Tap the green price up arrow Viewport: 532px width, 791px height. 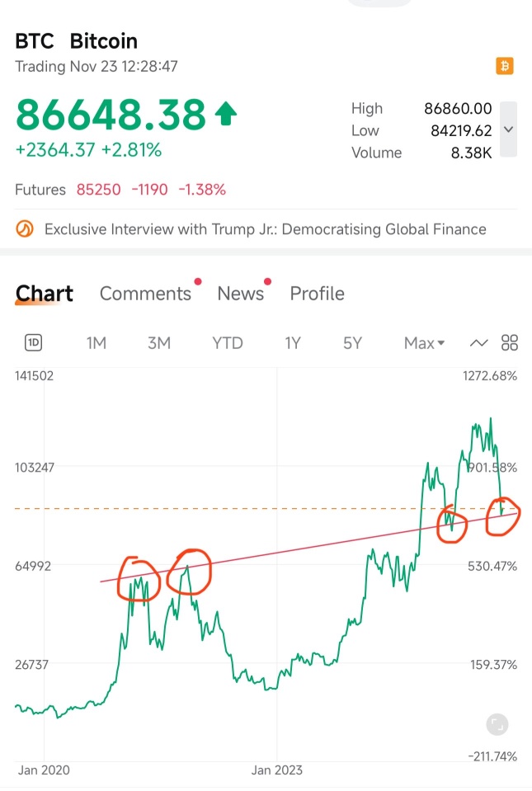click(x=225, y=114)
